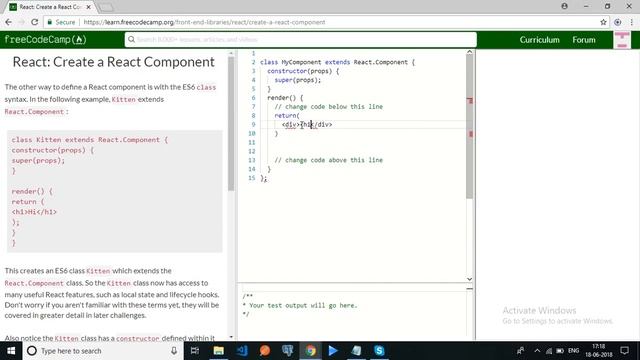Open Skype from taskbar
Viewport: 640px width, 360px height.
379,351
